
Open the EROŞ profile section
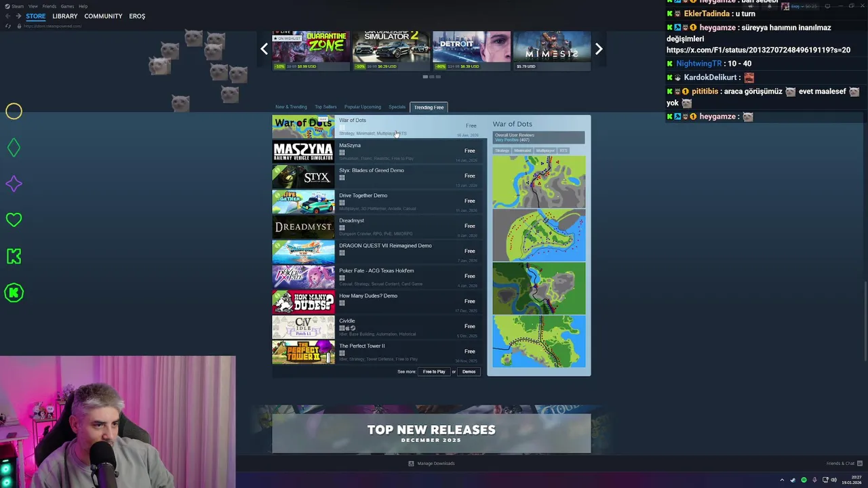coord(137,16)
